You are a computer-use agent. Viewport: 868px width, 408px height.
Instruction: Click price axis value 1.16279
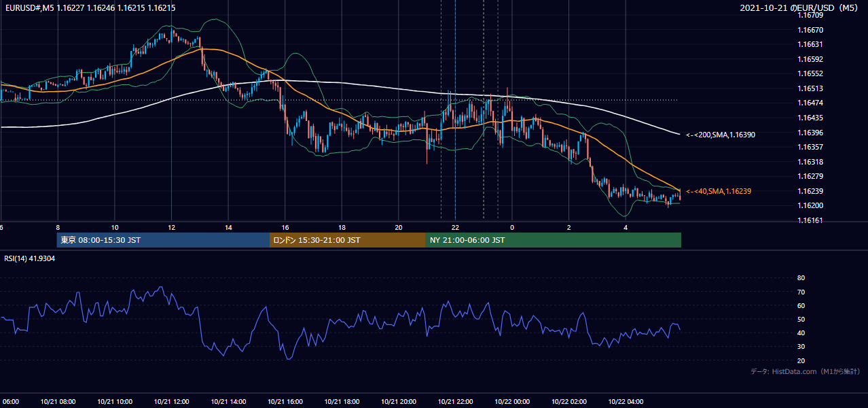tap(811, 176)
